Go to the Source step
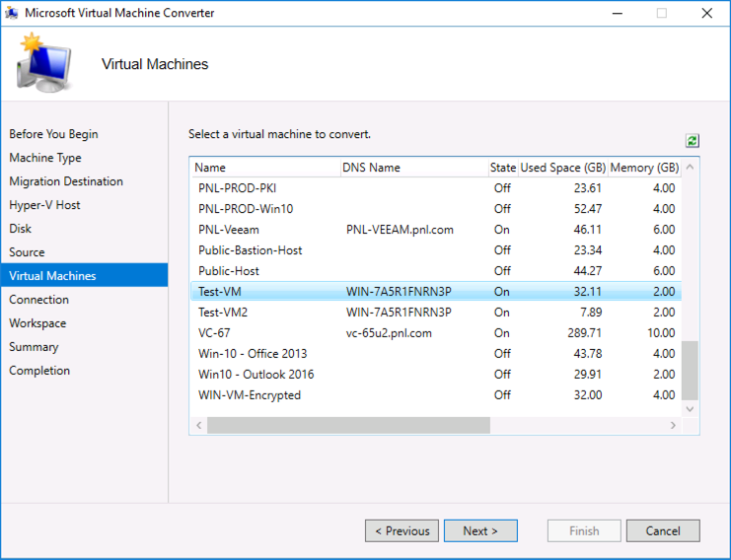The image size is (731, 560). tap(27, 252)
